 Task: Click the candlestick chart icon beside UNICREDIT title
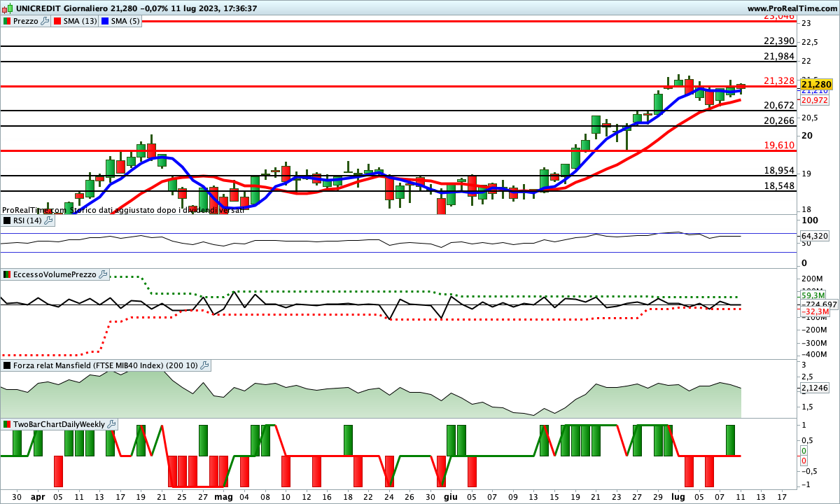[x=6, y=8]
